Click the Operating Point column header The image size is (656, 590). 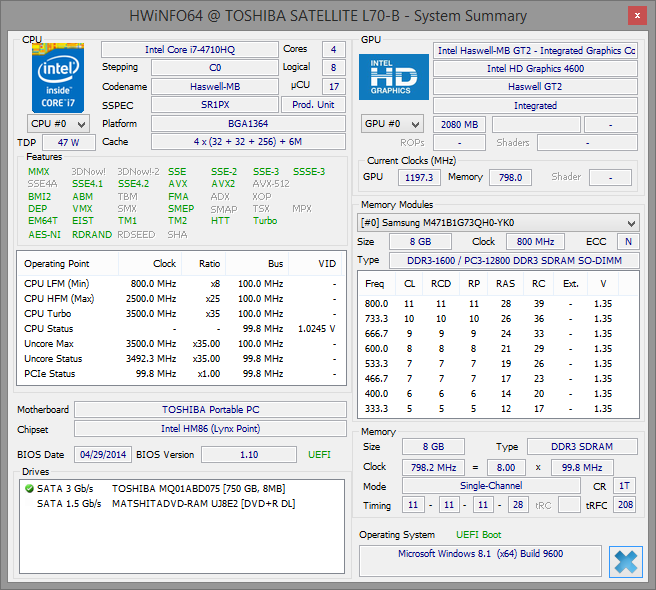click(68, 264)
